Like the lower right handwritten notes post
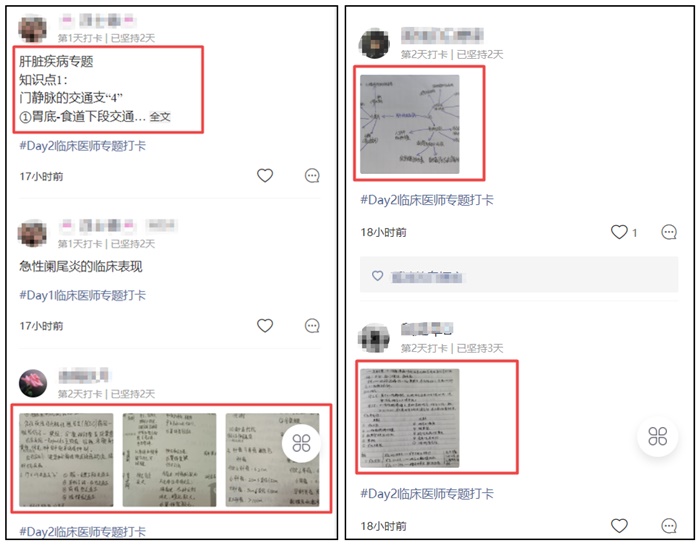Viewport: 700px width, 545px height. pyautogui.click(x=619, y=525)
